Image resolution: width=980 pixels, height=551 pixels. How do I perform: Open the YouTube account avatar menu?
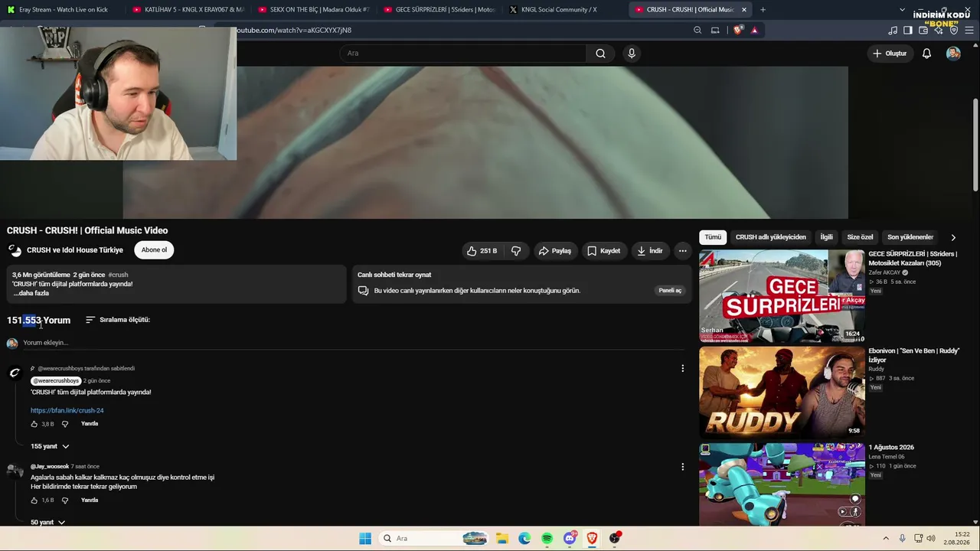pyautogui.click(x=953, y=54)
